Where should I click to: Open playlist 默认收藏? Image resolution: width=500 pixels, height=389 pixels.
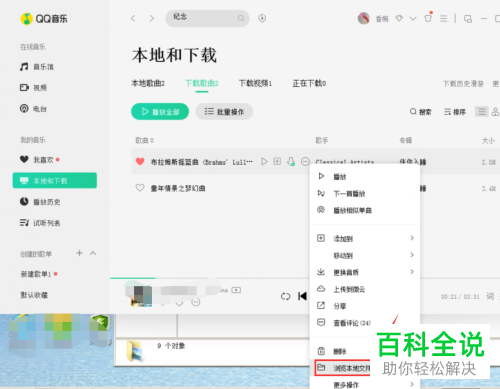[34, 295]
